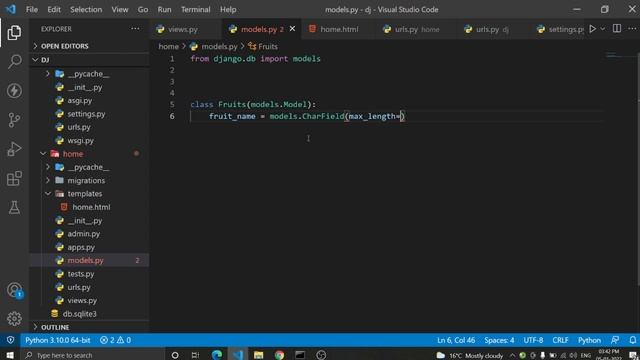Image resolution: width=640 pixels, height=360 pixels.
Task: Open the Windows Start menu
Action: [10, 355]
